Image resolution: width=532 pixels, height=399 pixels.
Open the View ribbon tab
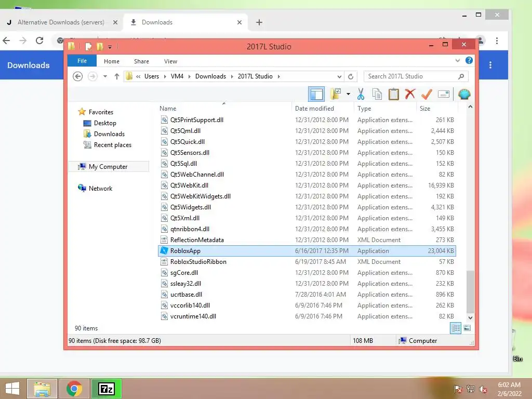click(170, 61)
